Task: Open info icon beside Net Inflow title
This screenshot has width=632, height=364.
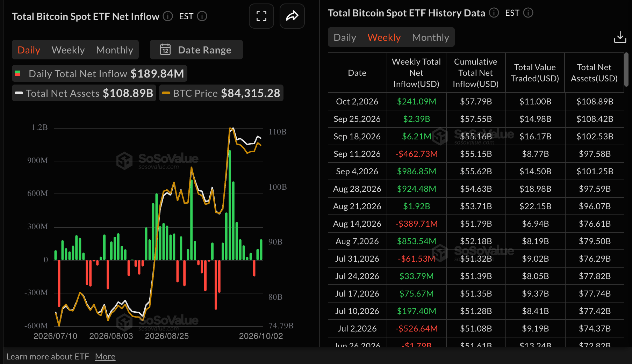Action: tap(168, 16)
